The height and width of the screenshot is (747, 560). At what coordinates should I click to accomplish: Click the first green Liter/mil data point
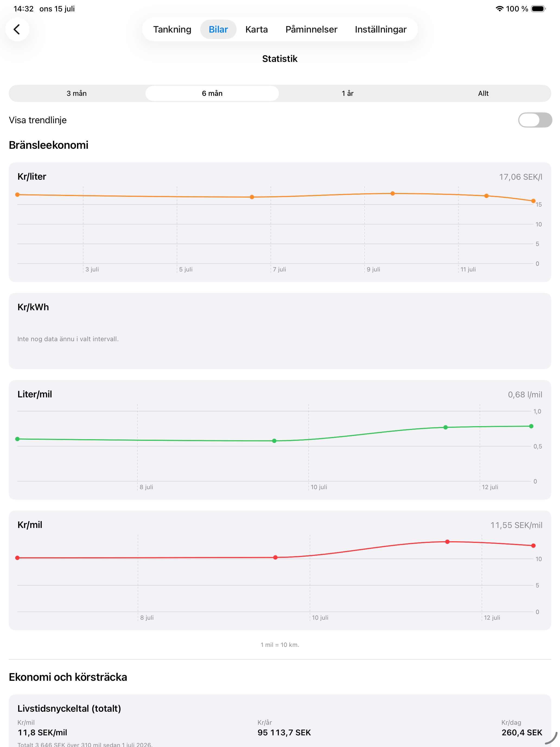(x=18, y=439)
